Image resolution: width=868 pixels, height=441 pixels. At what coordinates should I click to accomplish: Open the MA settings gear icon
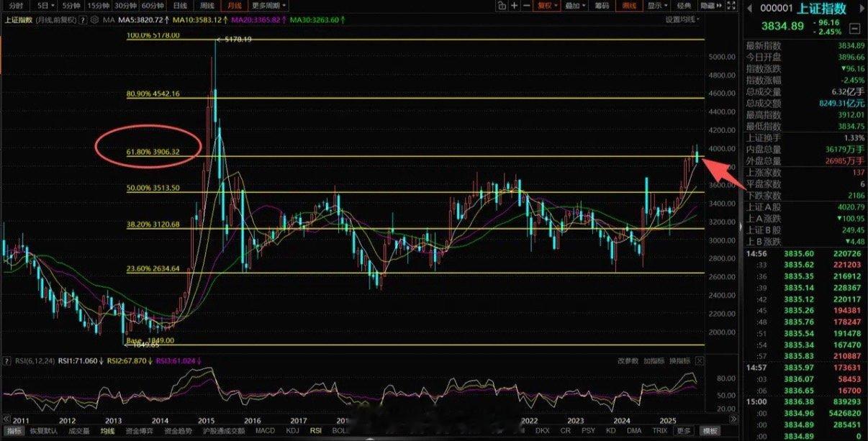(94, 19)
